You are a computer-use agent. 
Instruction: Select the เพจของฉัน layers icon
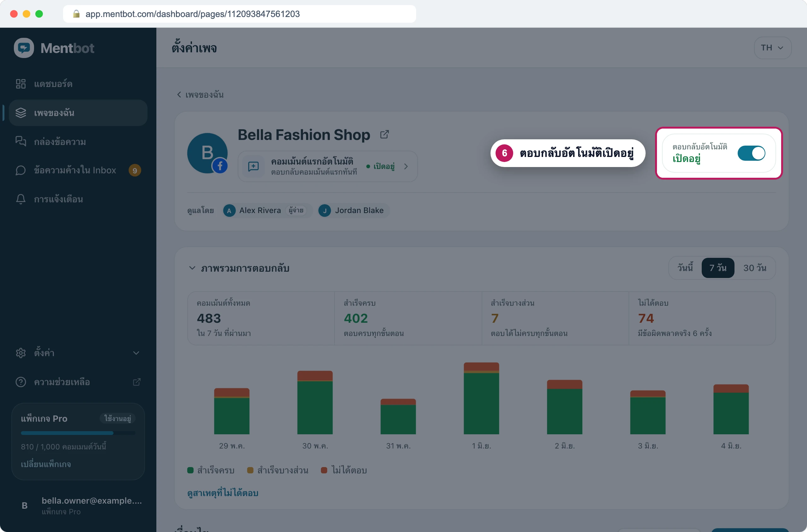(21, 113)
